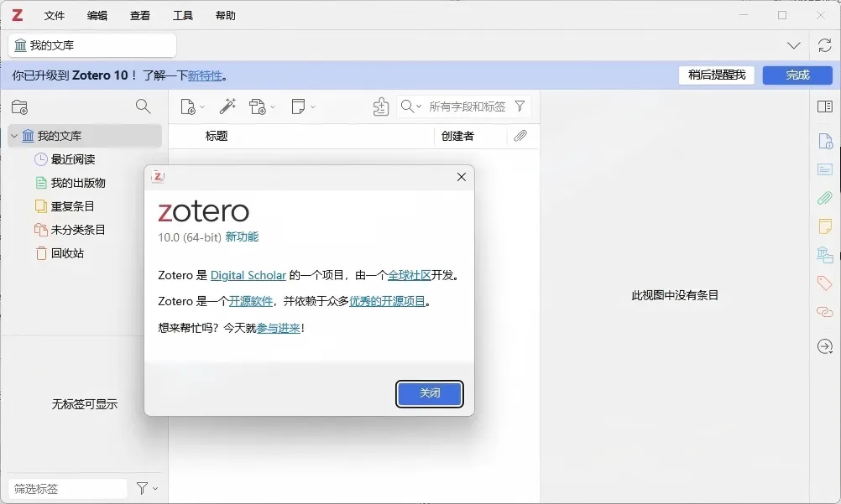The width and height of the screenshot is (841, 504).
Task: Open the New Item dropdown arrow
Action: 202,107
